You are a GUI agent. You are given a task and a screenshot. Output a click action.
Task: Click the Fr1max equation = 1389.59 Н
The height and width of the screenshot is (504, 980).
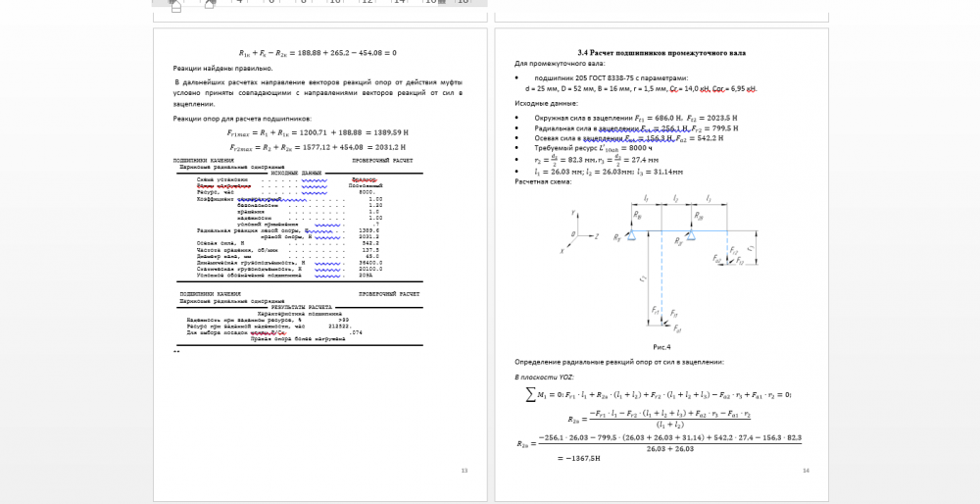(x=318, y=133)
